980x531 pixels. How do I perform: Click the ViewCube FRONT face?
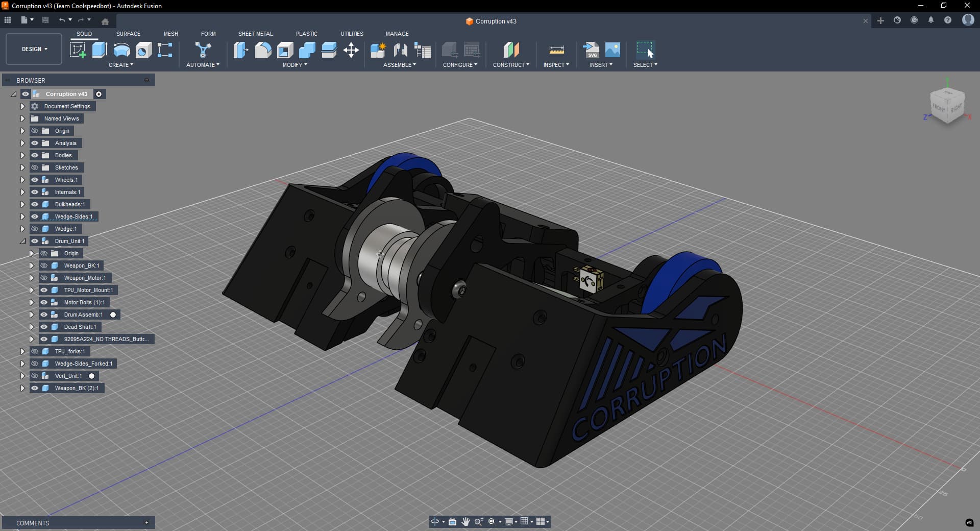(x=939, y=108)
